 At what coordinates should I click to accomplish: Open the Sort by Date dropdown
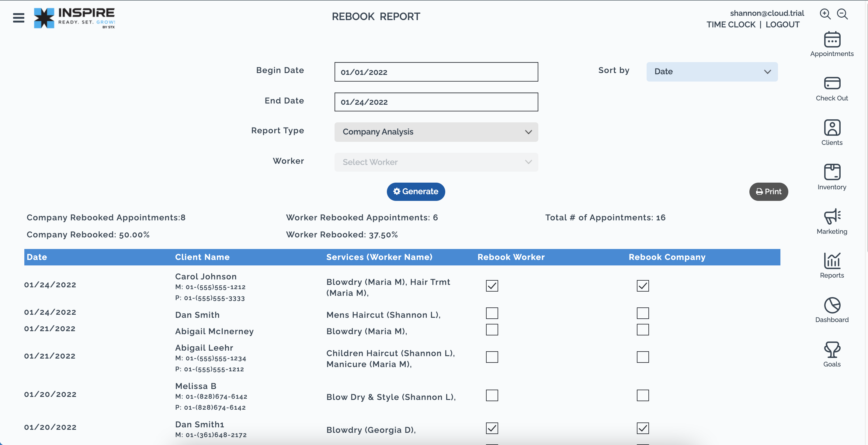pyautogui.click(x=712, y=72)
